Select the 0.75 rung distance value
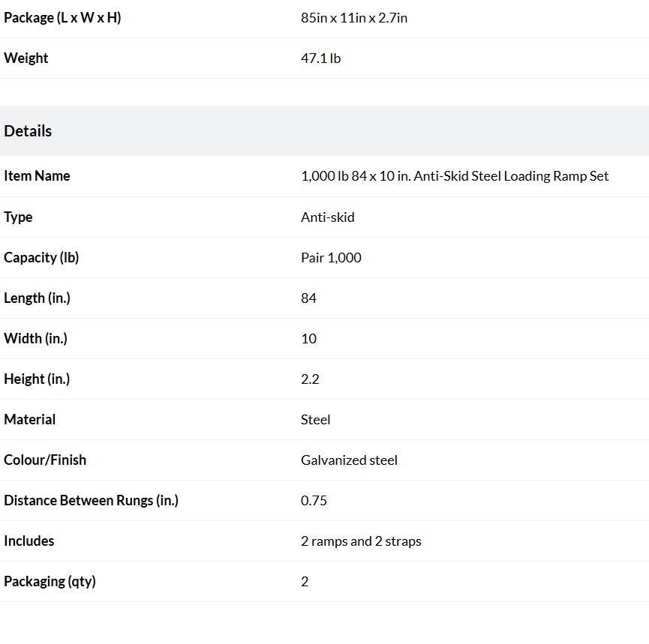 (x=314, y=501)
